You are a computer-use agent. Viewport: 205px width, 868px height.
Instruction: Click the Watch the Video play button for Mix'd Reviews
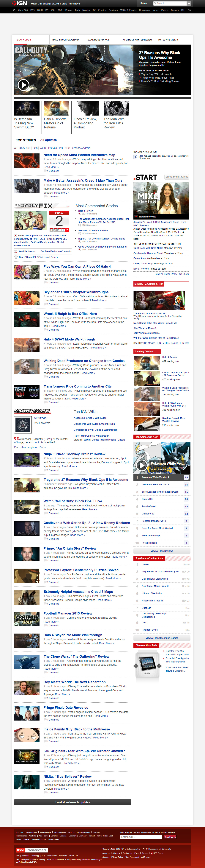[136, 217]
